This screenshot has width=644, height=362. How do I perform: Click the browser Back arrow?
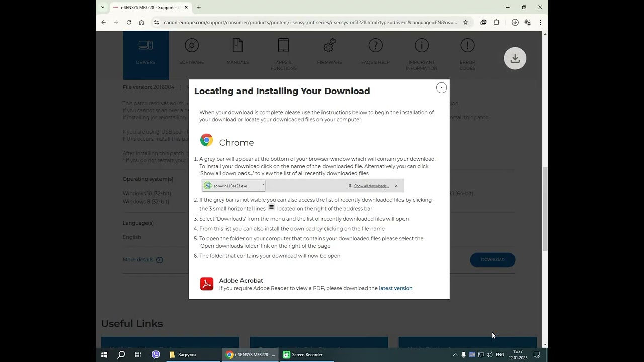104,22
